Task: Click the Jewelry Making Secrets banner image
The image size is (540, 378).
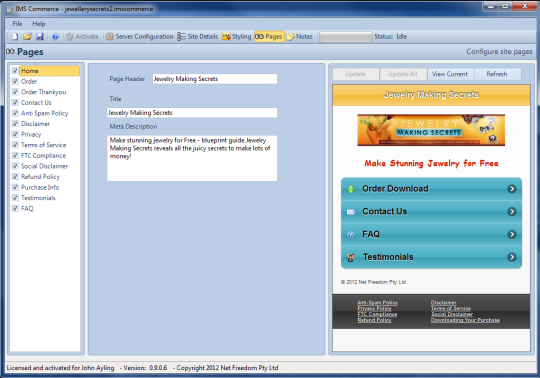Action: [x=431, y=130]
